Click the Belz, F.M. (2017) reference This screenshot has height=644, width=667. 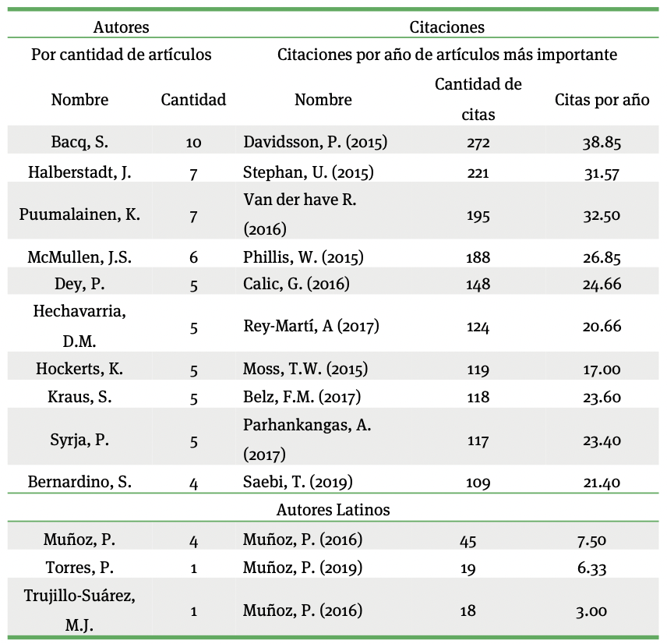point(302,397)
